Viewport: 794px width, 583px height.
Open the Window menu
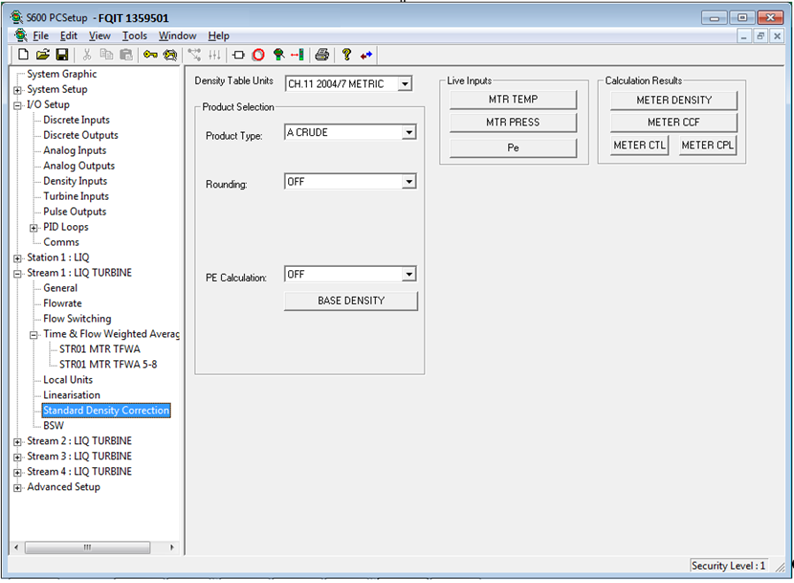(177, 36)
